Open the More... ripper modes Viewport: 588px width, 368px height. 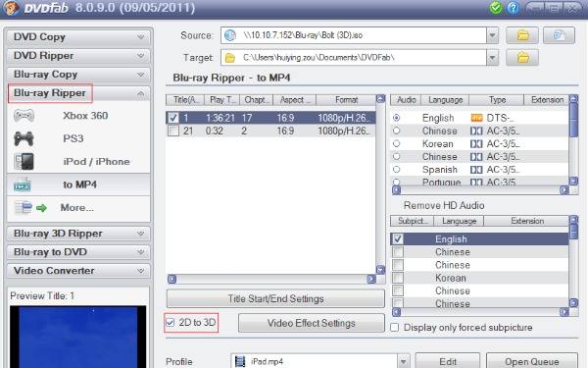78,208
